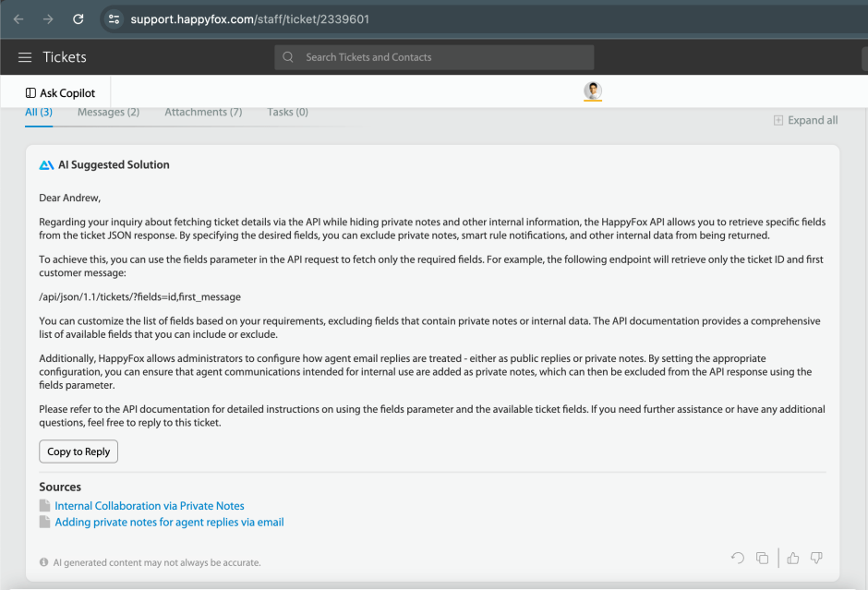Reload the page with the refresh icon
The image size is (868, 590).
coord(77,18)
